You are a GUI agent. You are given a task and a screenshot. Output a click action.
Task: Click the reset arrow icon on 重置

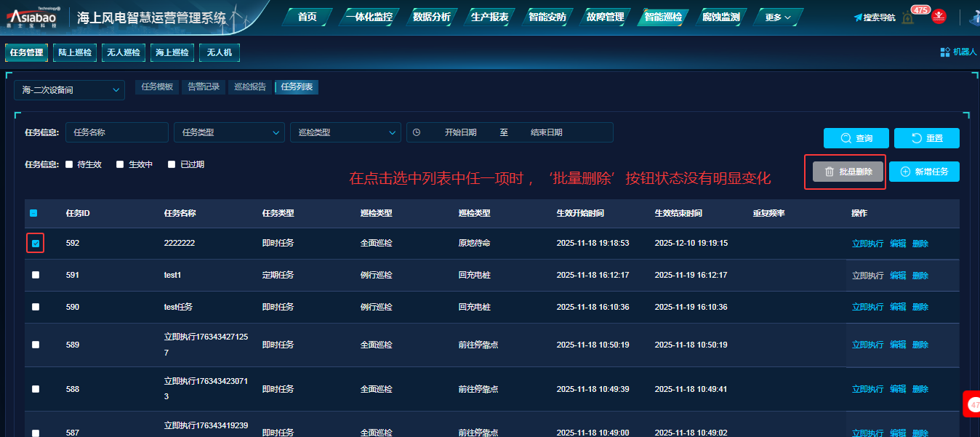(x=916, y=139)
